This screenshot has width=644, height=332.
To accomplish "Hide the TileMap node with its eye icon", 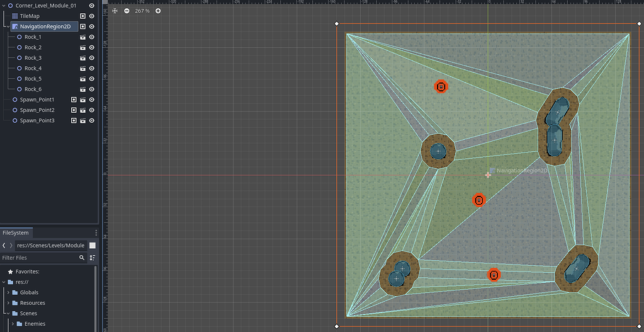I will tap(92, 16).
